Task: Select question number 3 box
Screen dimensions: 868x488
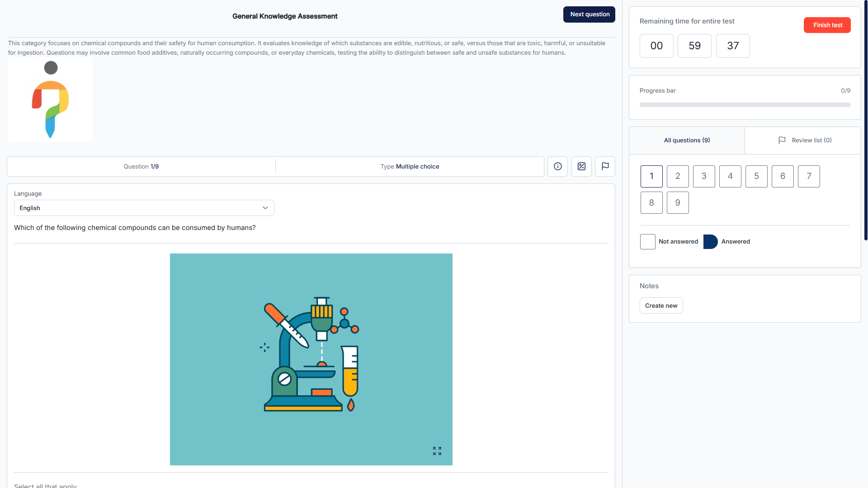Action: pyautogui.click(x=703, y=176)
